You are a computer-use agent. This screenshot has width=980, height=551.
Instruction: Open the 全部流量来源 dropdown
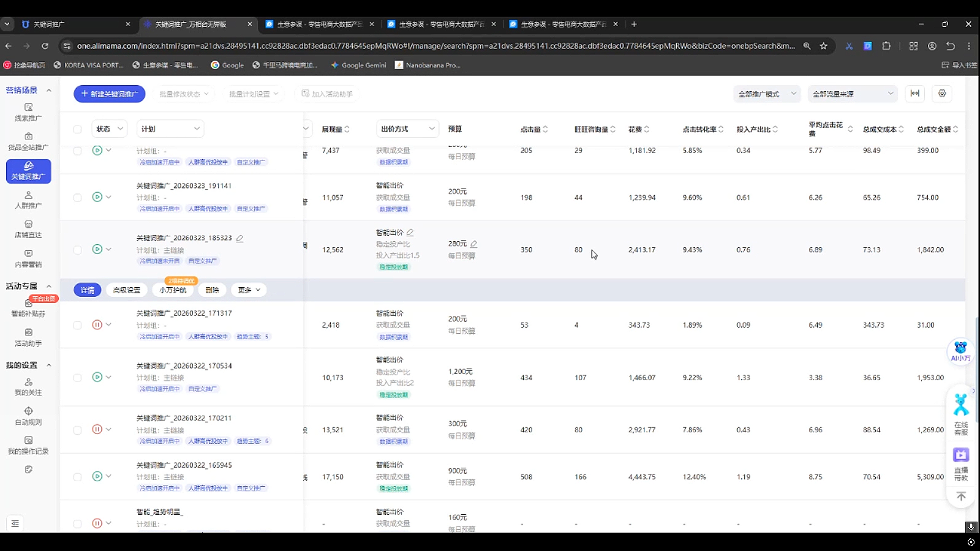(x=853, y=94)
